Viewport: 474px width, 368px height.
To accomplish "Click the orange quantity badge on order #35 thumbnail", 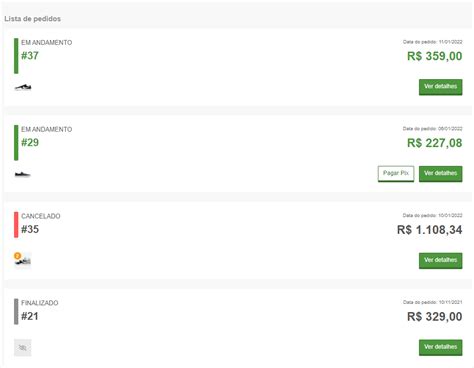I will coord(17,256).
